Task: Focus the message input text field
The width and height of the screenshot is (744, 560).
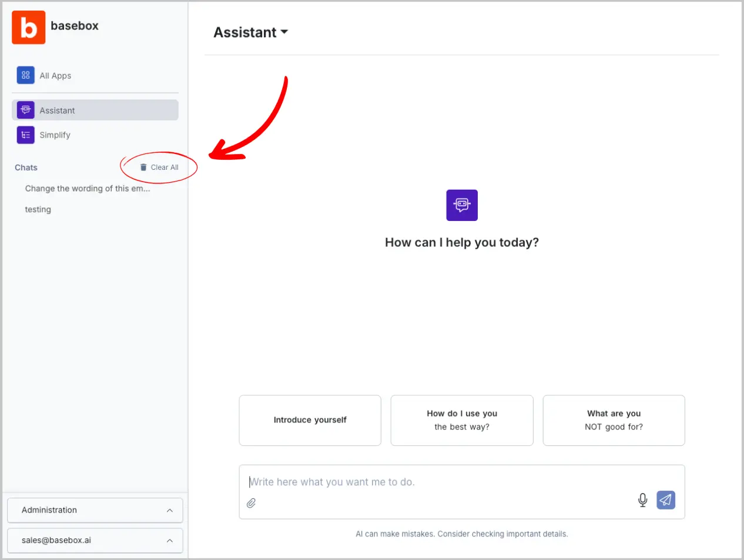Action: pos(435,482)
